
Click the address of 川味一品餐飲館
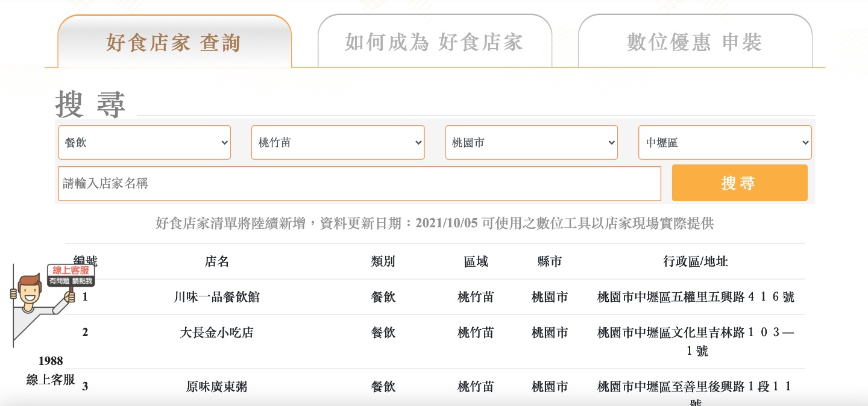[694, 296]
